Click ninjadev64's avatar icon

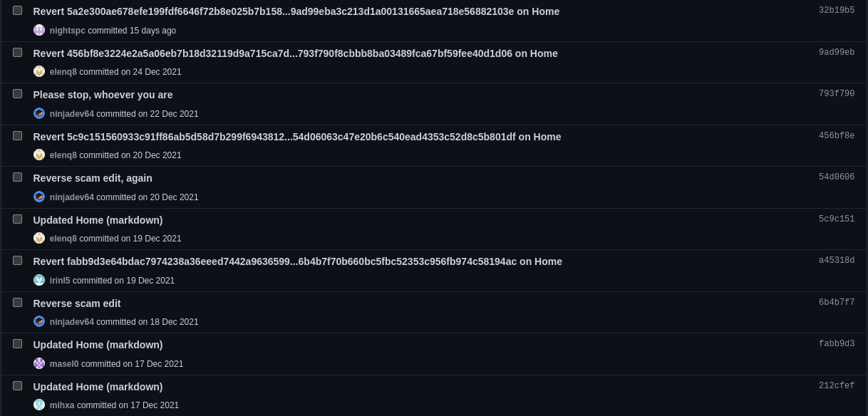coord(39,113)
